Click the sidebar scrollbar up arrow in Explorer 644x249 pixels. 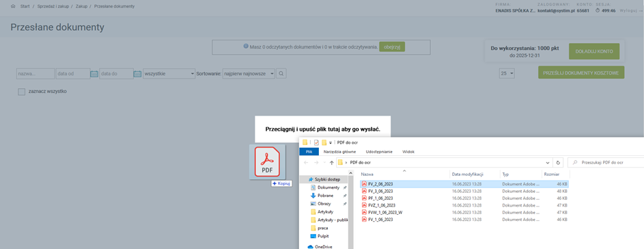click(x=350, y=173)
